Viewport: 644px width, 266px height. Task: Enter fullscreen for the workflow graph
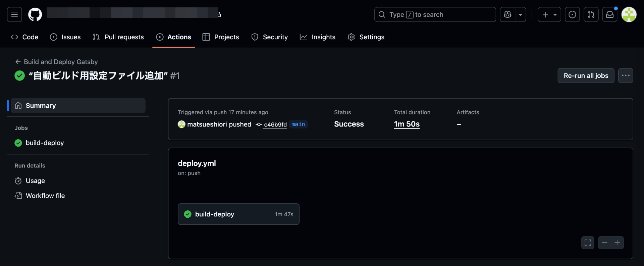(588, 243)
